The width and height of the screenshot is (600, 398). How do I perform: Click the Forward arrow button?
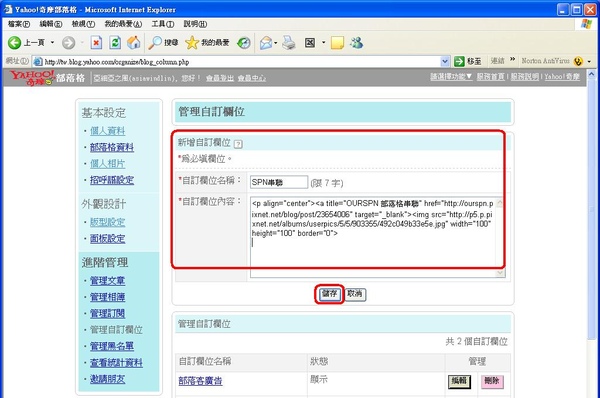(68, 42)
